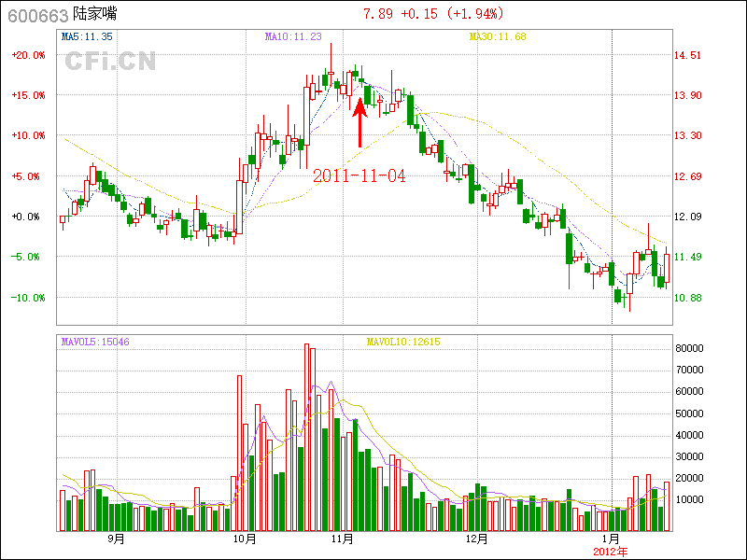Select the 10月 month on time axis
747x560 pixels.
tap(246, 539)
